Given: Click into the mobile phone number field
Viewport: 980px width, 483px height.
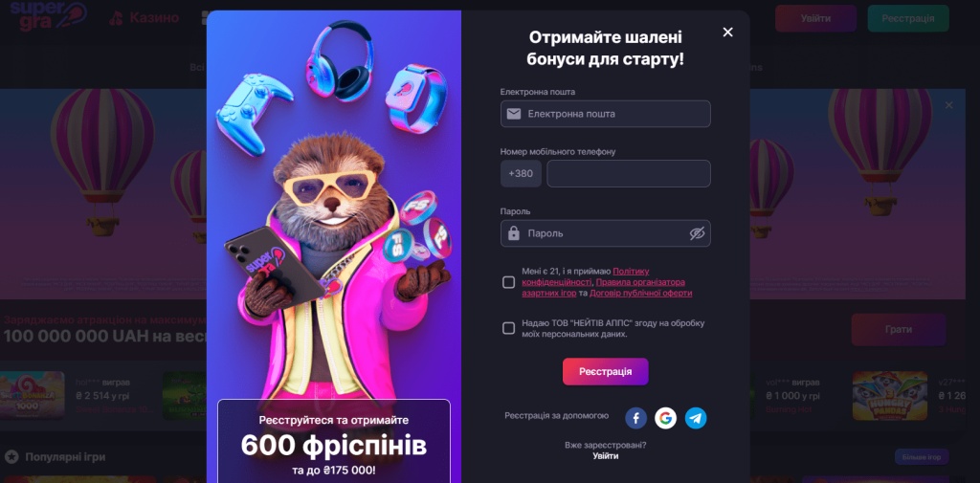Looking at the screenshot, I should point(629,174).
